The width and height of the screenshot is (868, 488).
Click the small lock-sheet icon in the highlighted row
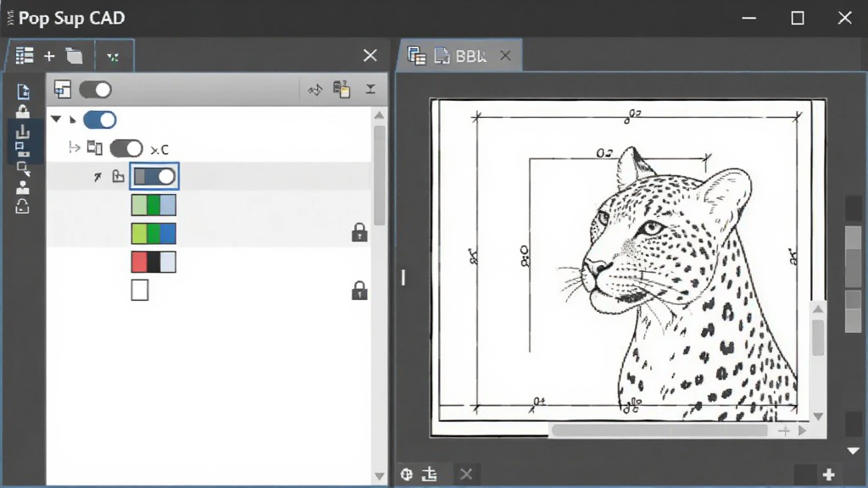pos(118,176)
